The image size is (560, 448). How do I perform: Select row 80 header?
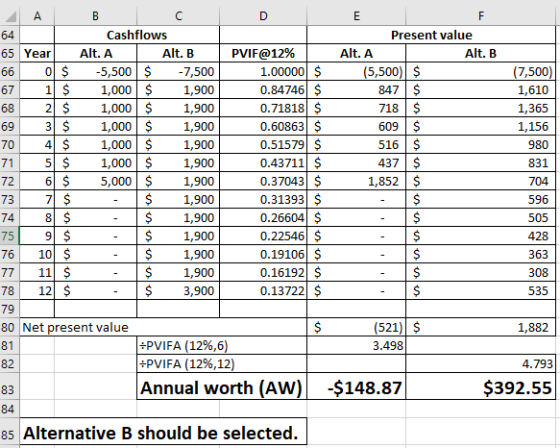10,327
